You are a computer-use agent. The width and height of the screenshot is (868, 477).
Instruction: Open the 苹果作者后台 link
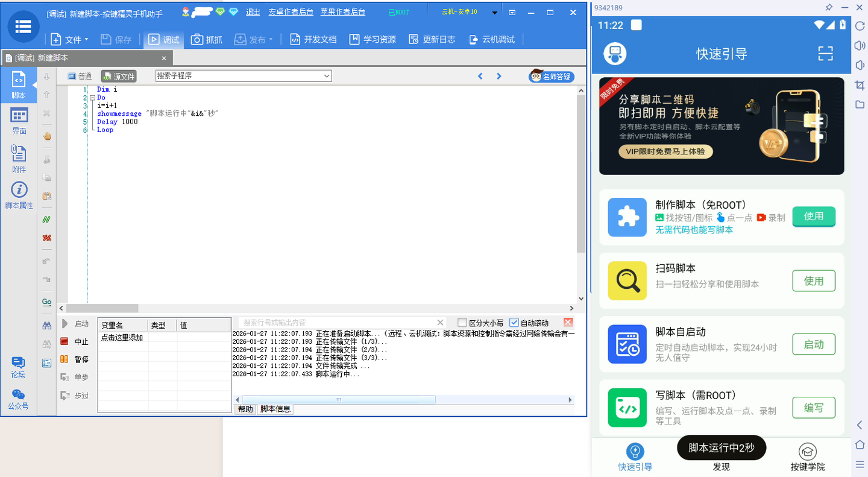tap(342, 12)
